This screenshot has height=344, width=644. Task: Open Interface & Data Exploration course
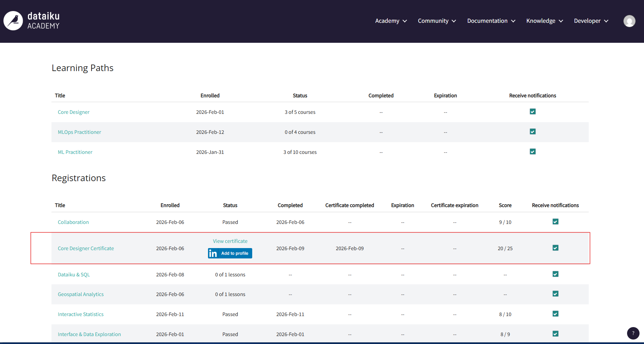[x=89, y=334]
